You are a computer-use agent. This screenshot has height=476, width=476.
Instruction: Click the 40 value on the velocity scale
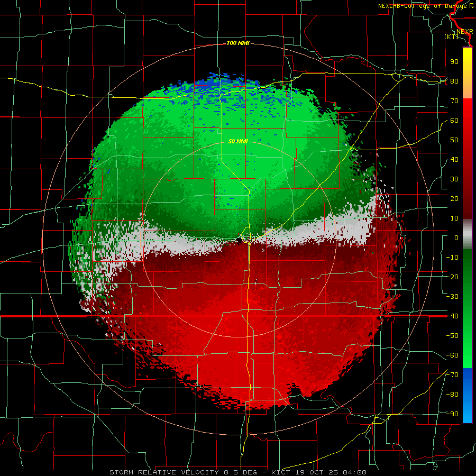tap(454, 160)
